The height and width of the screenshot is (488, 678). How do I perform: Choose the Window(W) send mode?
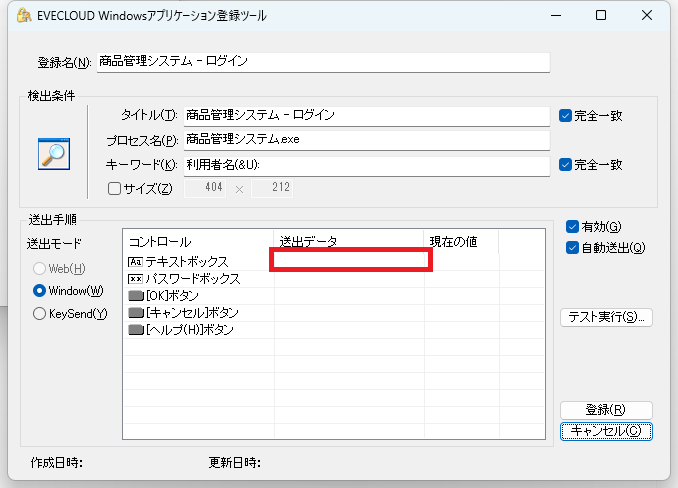tap(40, 291)
